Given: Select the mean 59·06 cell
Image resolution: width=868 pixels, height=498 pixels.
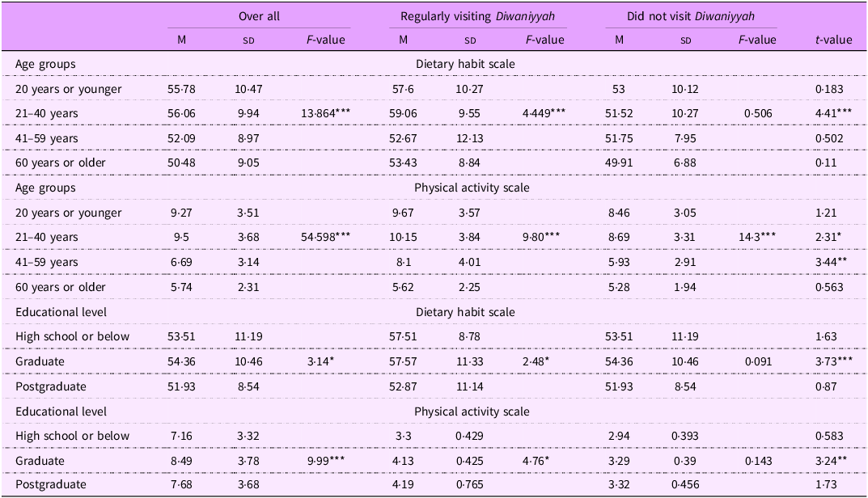Looking at the screenshot, I should coord(403,113).
